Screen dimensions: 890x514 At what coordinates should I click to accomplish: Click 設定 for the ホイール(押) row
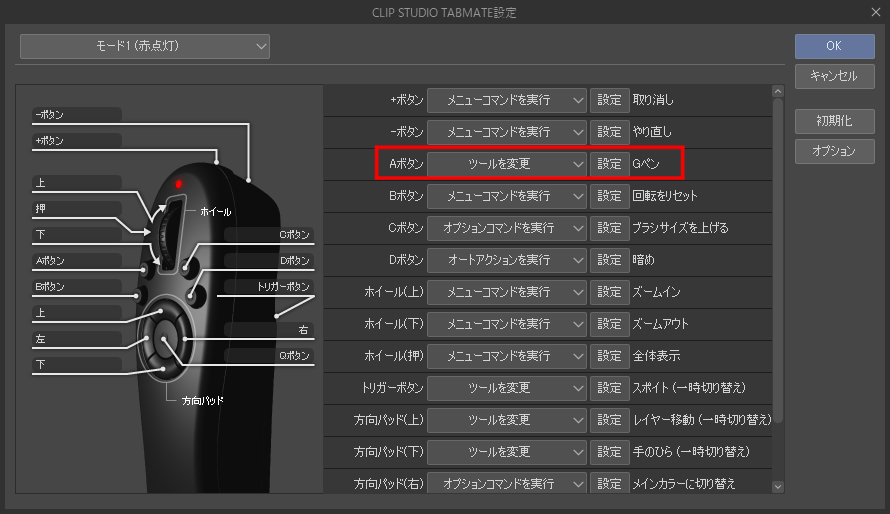pos(610,356)
